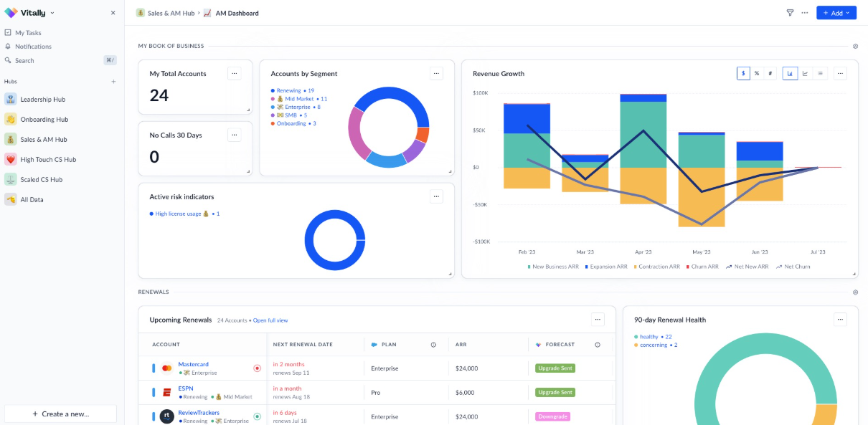The image size is (868, 425).
Task: Click Sales & AM Hub breadcrumb
Action: 171,13
